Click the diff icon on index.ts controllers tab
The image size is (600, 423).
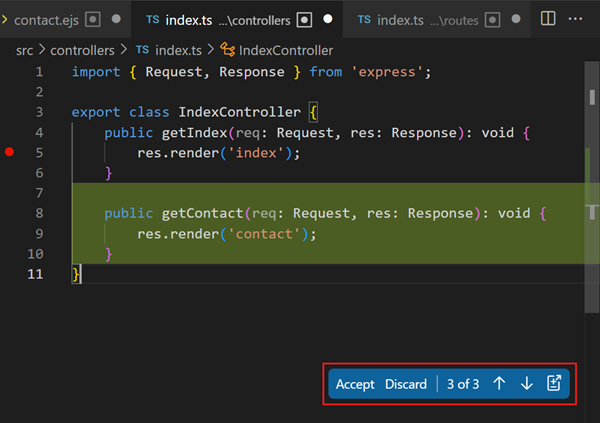[305, 20]
